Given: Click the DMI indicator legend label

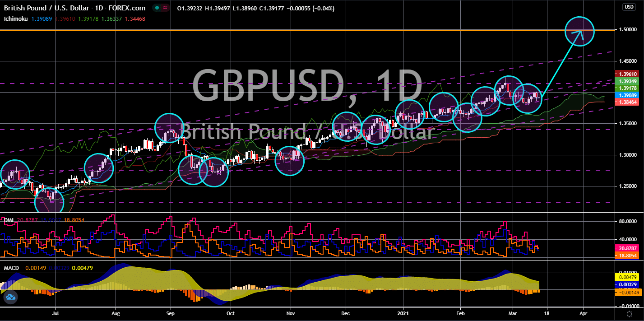Looking at the screenshot, I should (x=9, y=220).
